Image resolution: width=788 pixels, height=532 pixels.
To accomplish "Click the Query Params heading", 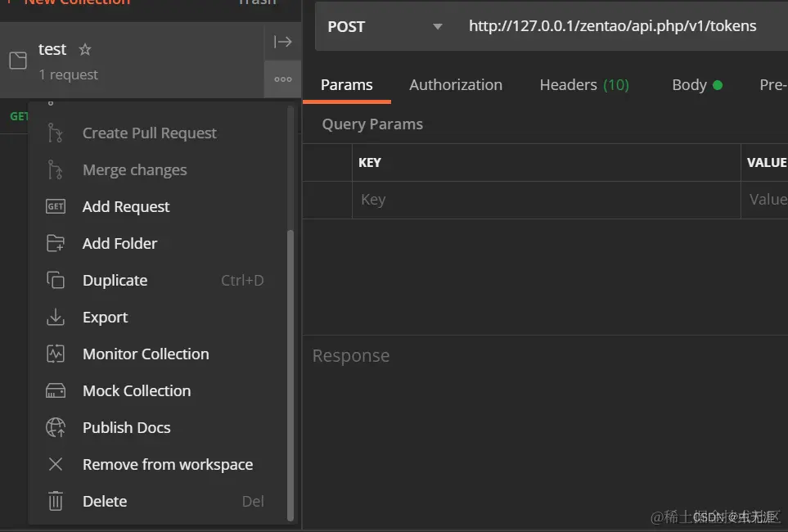I will (x=372, y=124).
